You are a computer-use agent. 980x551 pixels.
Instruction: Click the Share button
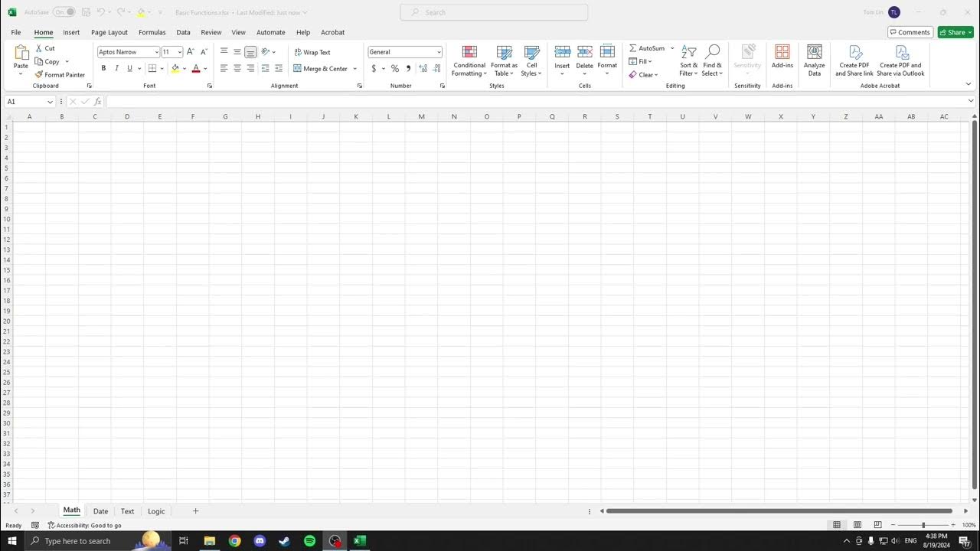coord(956,32)
